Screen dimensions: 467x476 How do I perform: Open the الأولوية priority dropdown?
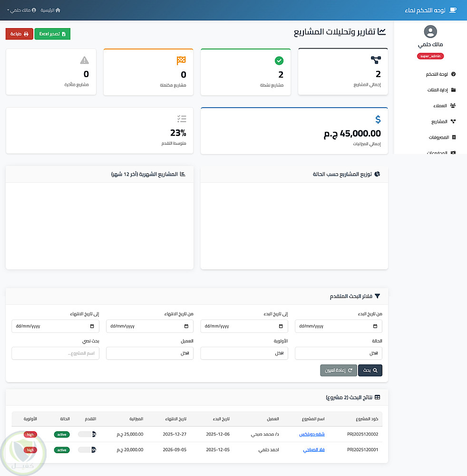point(244,353)
